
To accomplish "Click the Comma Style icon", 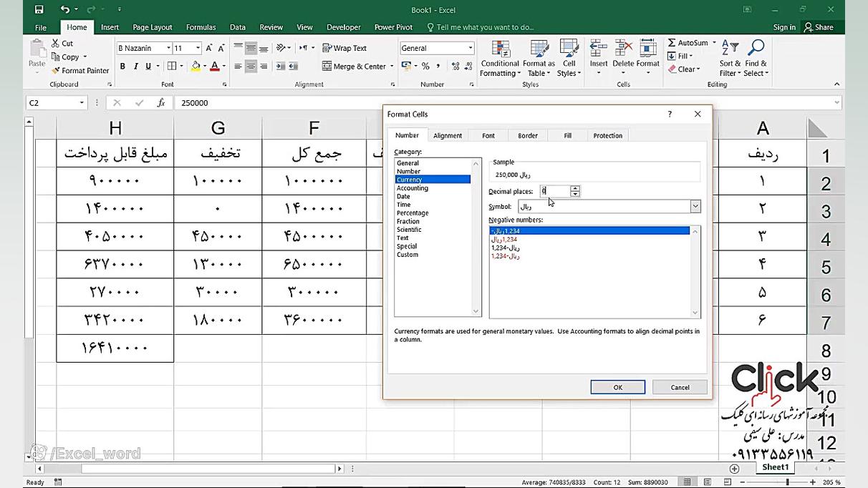I will [x=438, y=67].
